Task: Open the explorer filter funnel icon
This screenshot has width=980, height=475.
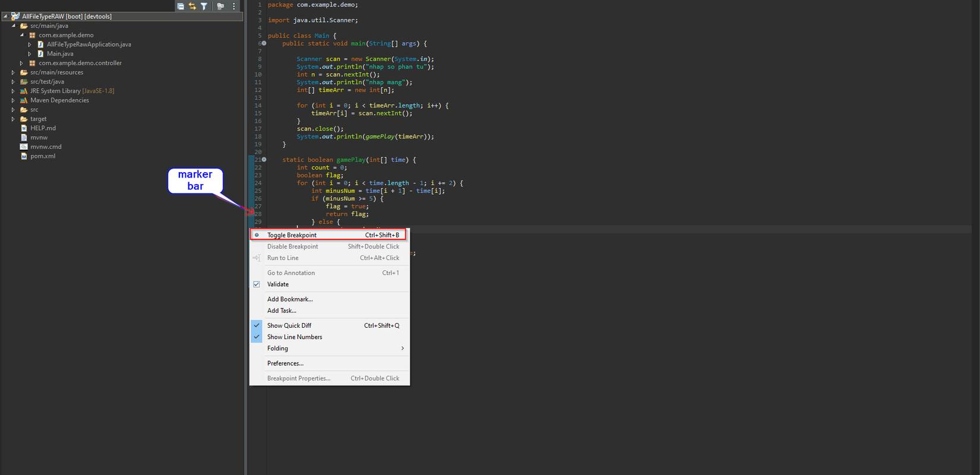Action: pos(204,6)
